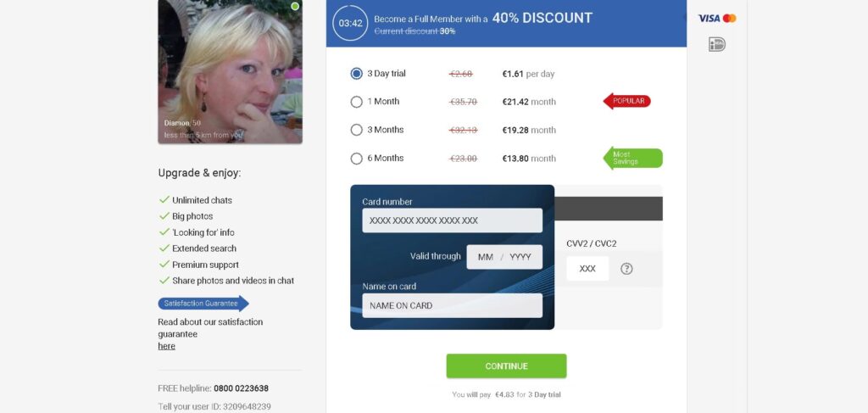
Task: Select the 3 Day trial option
Action: pos(357,74)
